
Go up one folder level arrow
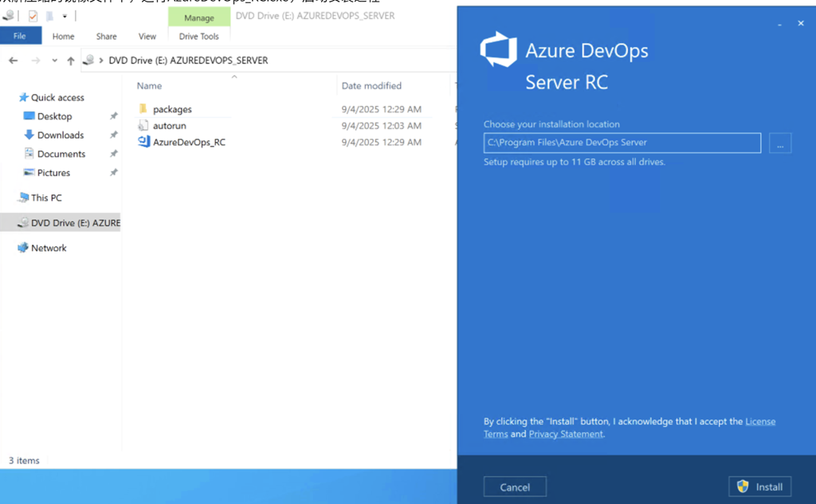71,61
